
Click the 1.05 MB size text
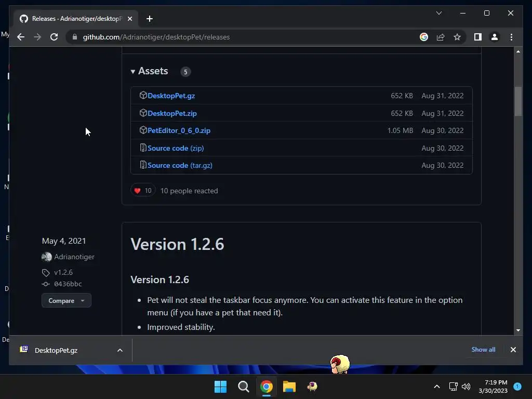click(400, 130)
